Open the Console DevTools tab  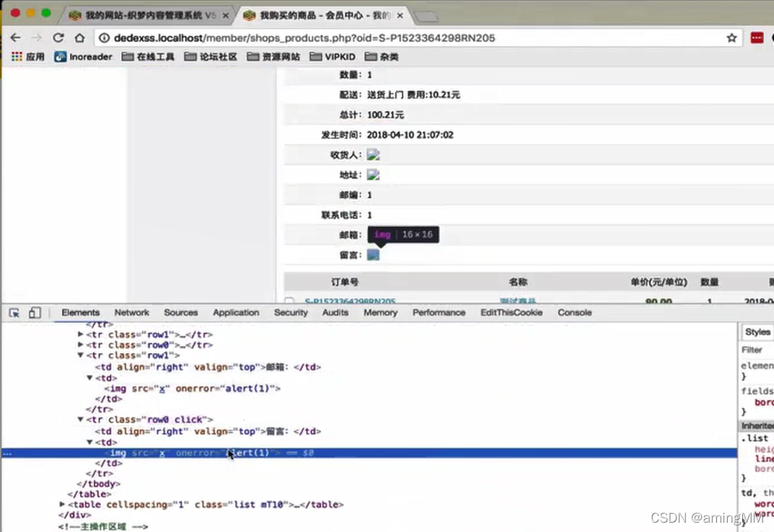(575, 312)
